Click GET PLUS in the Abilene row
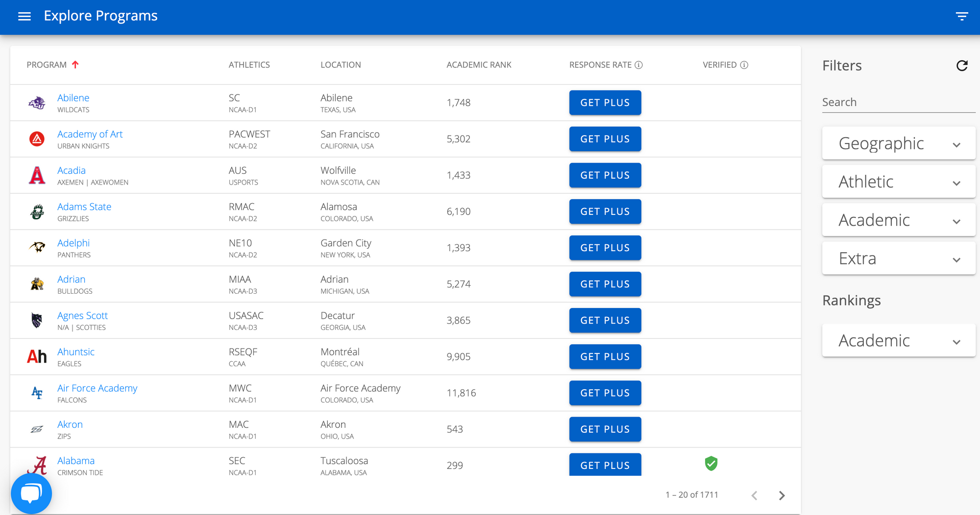 coord(605,103)
